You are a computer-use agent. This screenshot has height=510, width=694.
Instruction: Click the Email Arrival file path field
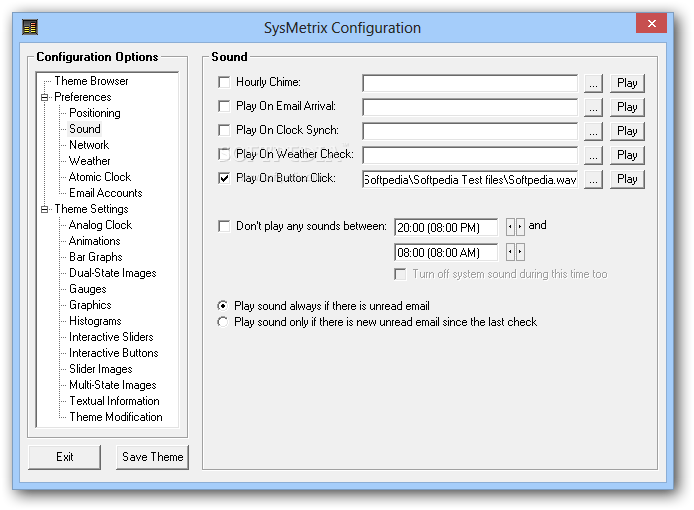[x=470, y=107]
